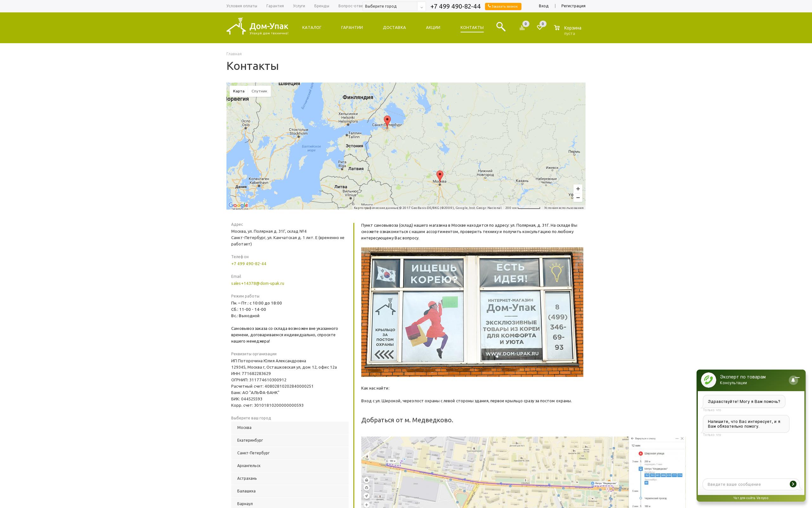The height and width of the screenshot is (508, 812).
Task: Open favorites via the heart icon
Action: coord(540,28)
